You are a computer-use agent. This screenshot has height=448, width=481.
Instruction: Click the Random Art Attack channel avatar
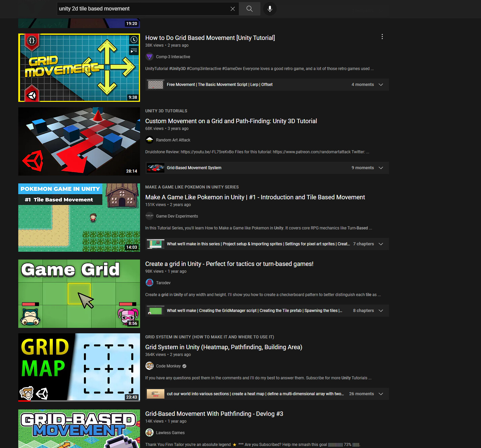150,140
